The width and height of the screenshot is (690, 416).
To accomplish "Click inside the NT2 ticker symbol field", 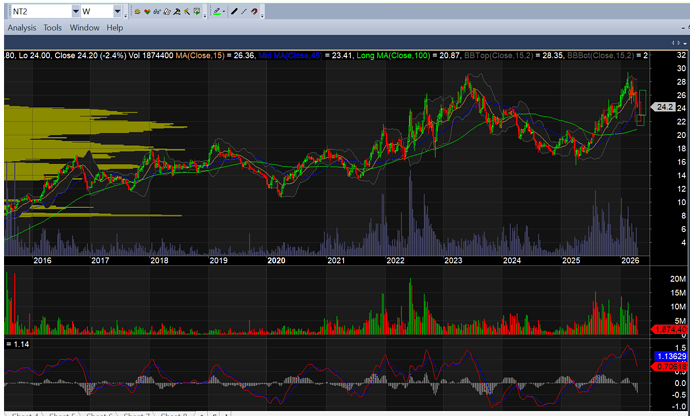I will 41,11.
